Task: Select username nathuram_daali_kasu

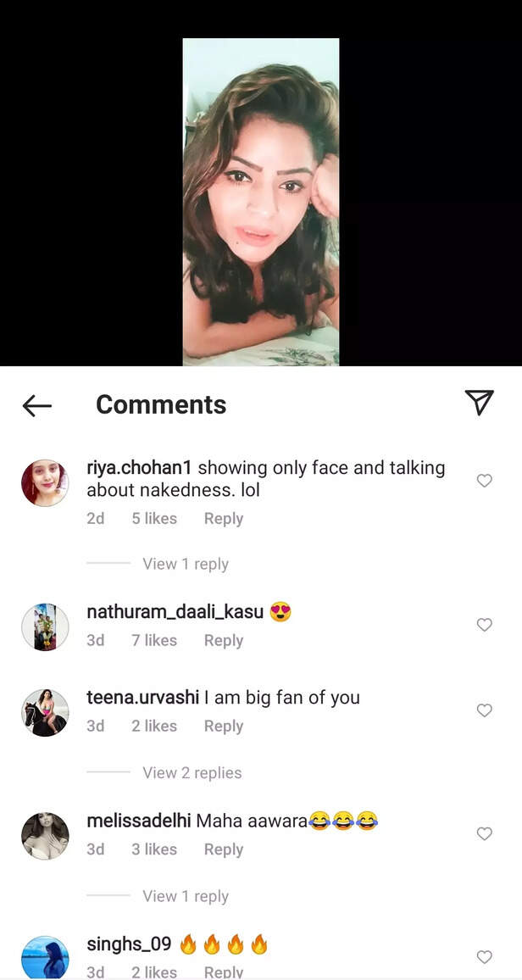Action: 173,611
